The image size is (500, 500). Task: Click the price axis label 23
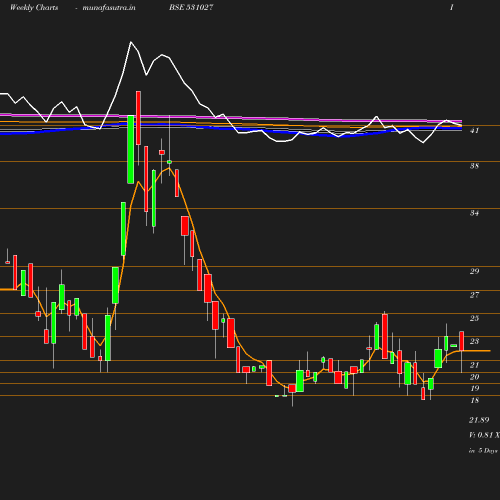tap(474, 341)
